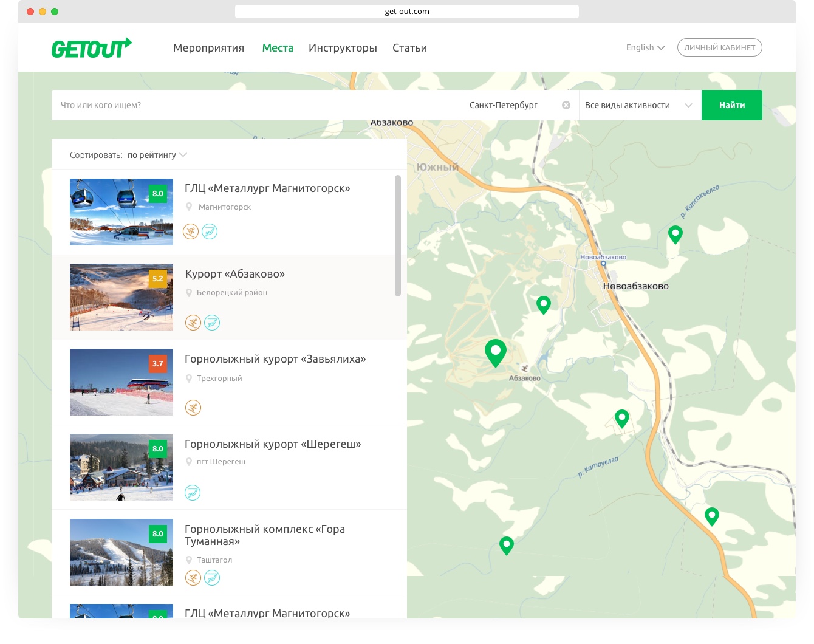Open Горнолыжный курорт «Шерегеш» thumbnail
This screenshot has width=814, height=644.
(121, 467)
